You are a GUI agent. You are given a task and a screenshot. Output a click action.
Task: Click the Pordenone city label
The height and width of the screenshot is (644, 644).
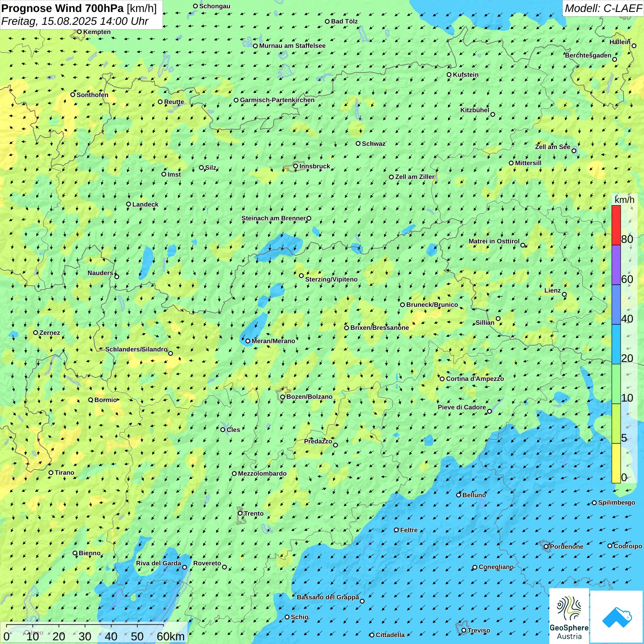[567, 546]
